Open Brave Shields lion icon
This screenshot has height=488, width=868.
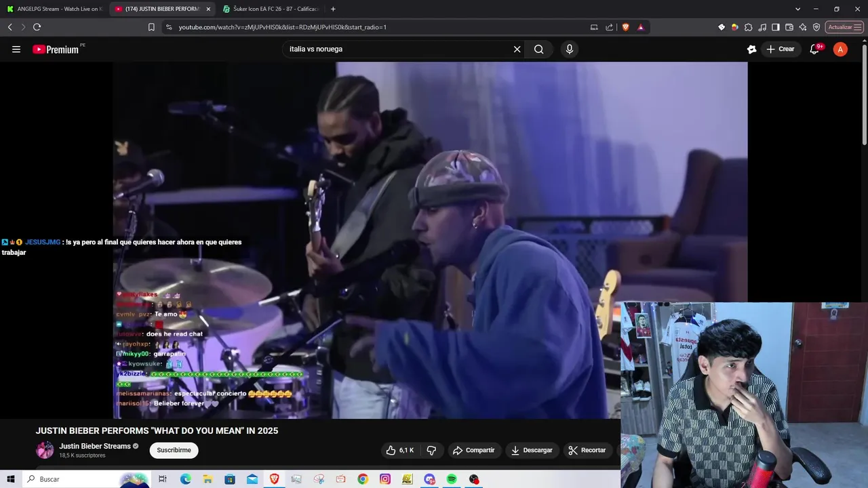click(x=625, y=27)
